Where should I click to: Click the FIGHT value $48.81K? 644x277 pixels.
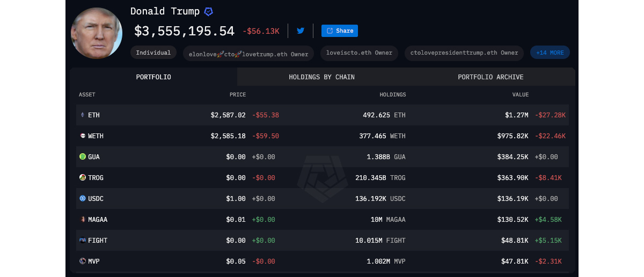click(x=515, y=241)
